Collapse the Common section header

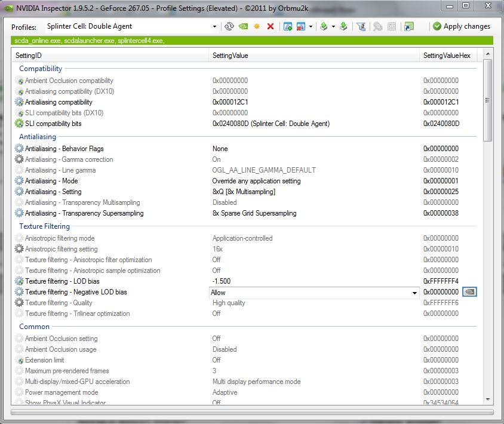coord(35,327)
